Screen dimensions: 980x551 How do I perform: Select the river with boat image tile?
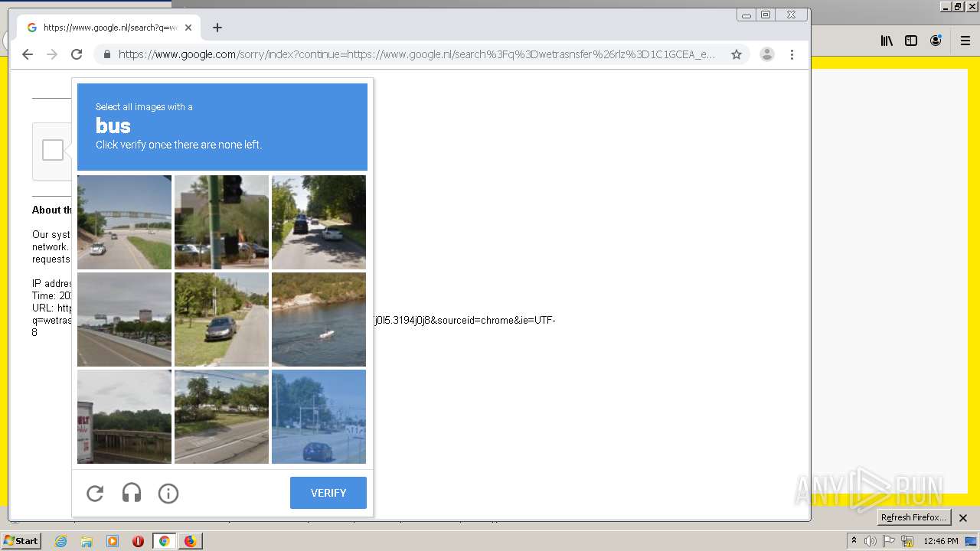pos(318,319)
